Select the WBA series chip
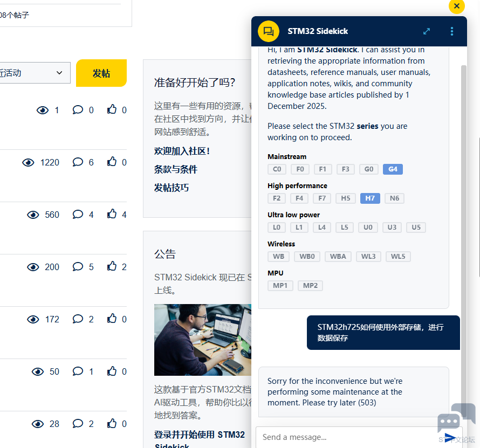Image resolution: width=480 pixels, height=448 pixels. (338, 257)
